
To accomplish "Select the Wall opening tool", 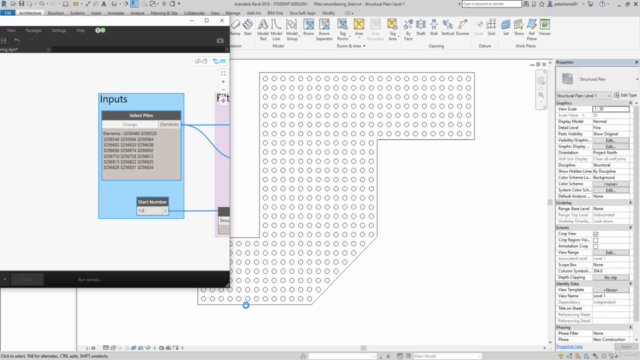I will pos(434,27).
